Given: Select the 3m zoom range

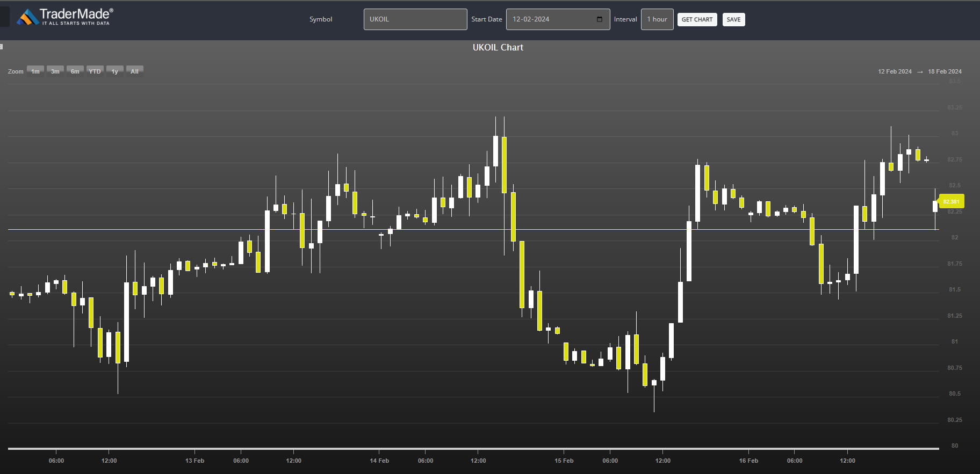Looking at the screenshot, I should click(x=55, y=71).
